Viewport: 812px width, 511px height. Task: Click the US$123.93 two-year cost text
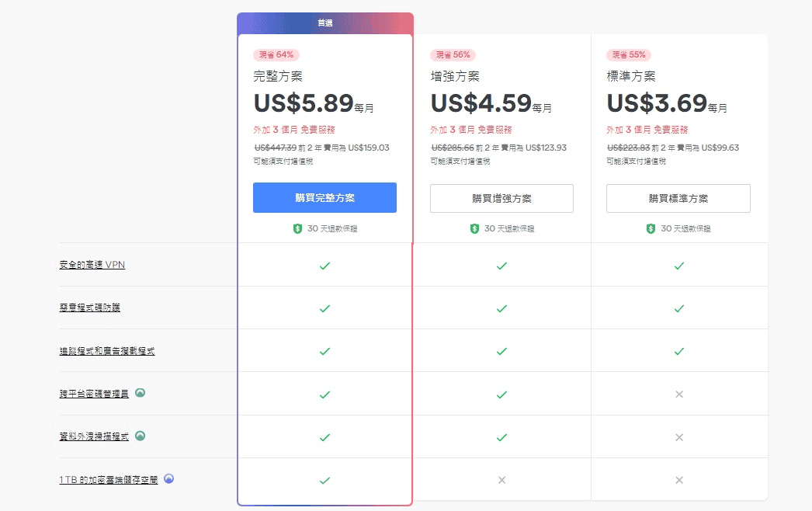point(546,148)
